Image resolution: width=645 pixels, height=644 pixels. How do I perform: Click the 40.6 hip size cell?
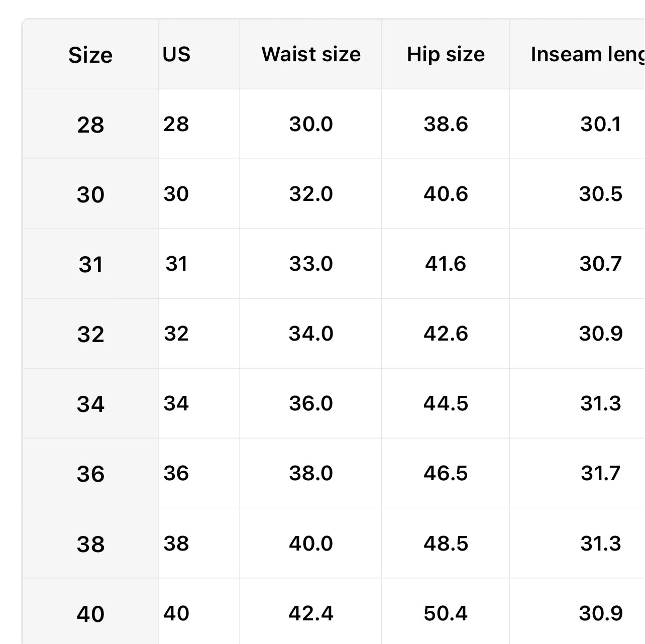(x=446, y=194)
